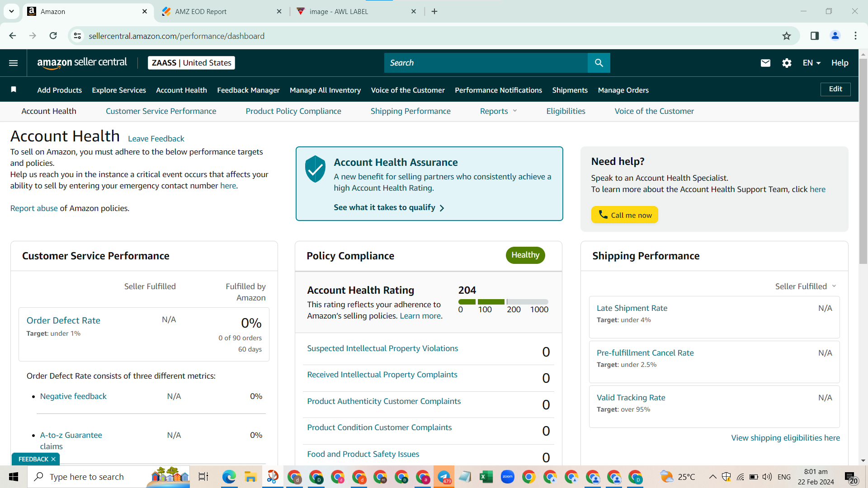Viewport: 868px width, 488px height.
Task: Open the Product Policy Compliance tab
Action: click(x=293, y=111)
